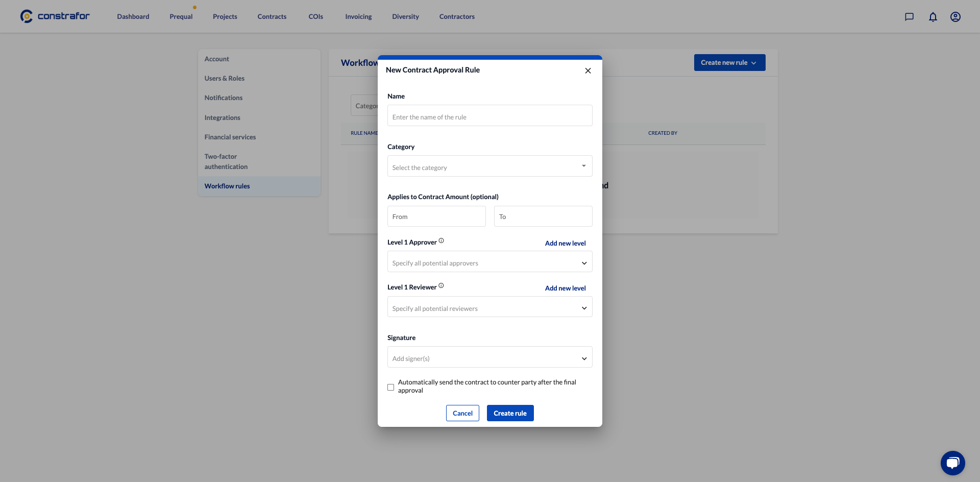Viewport: 980px width, 482px height.
Task: Click the Level 1 Approver info icon
Action: (x=442, y=241)
